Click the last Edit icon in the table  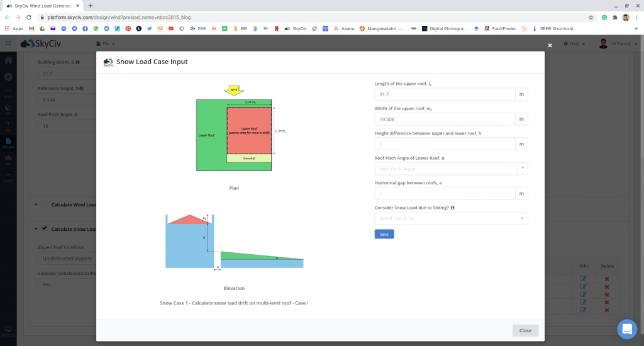583,309
